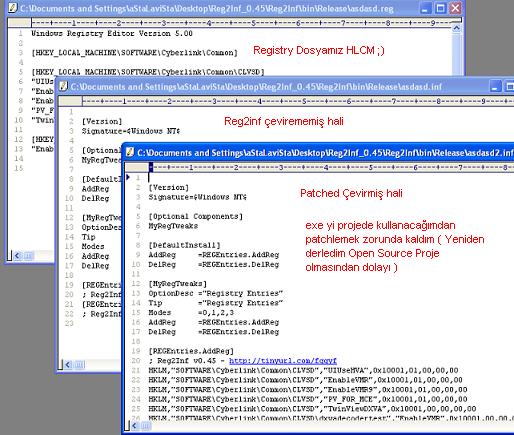514x435 pixels.
Task: Click the HKLM line containing "PV_FOR_MCE"
Action: tap(308, 399)
